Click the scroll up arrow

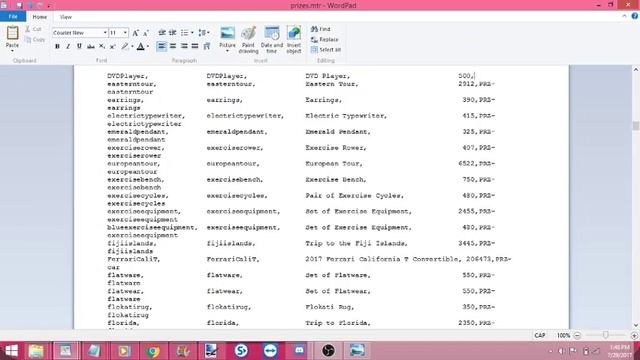pos(636,70)
